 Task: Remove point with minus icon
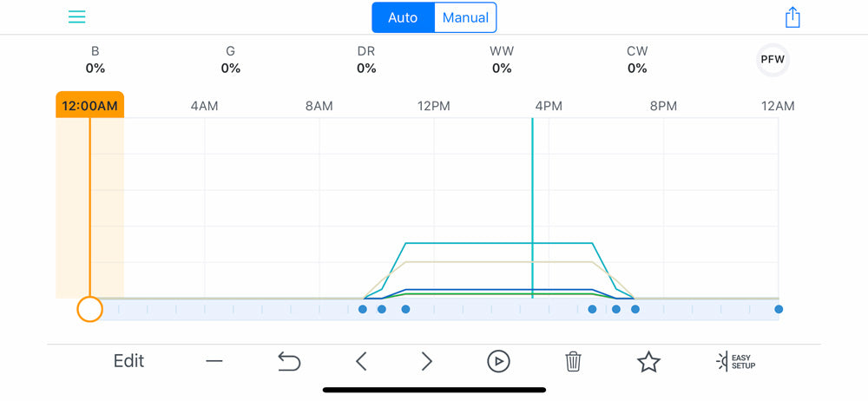click(214, 362)
